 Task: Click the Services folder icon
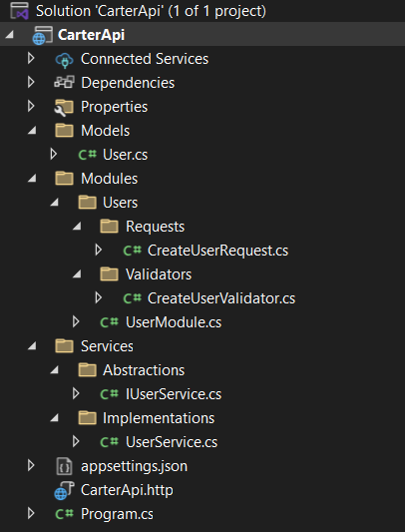(64, 345)
